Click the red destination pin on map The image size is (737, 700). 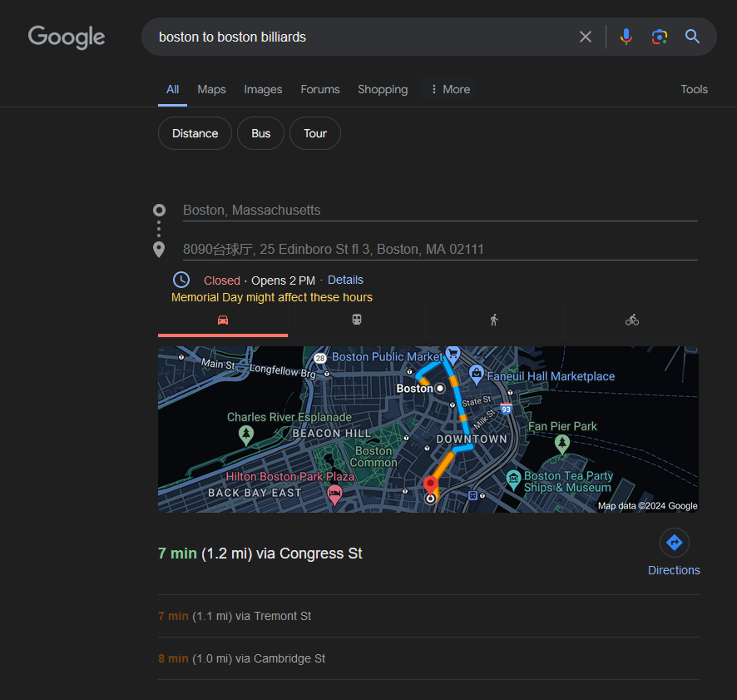pyautogui.click(x=431, y=485)
